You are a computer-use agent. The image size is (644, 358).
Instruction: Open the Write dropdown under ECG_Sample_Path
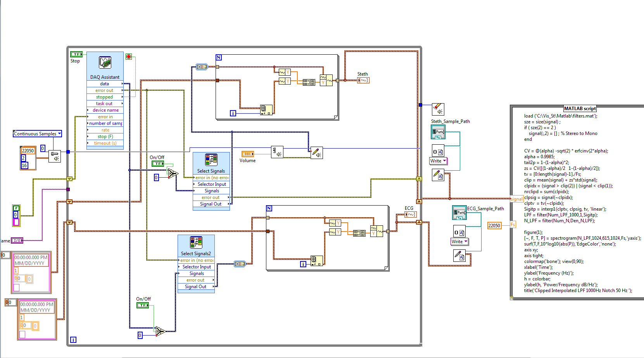[466, 241]
